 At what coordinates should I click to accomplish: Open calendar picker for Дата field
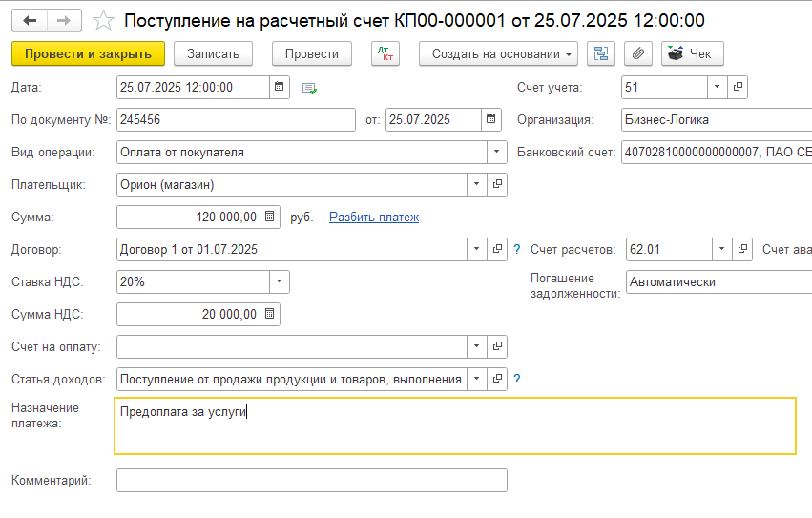[x=280, y=87]
